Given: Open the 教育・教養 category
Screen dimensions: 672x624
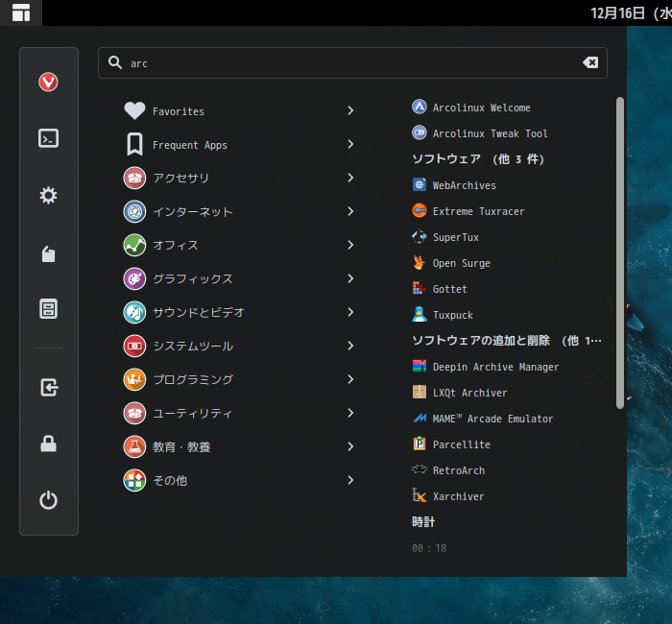Looking at the screenshot, I should point(239,446).
